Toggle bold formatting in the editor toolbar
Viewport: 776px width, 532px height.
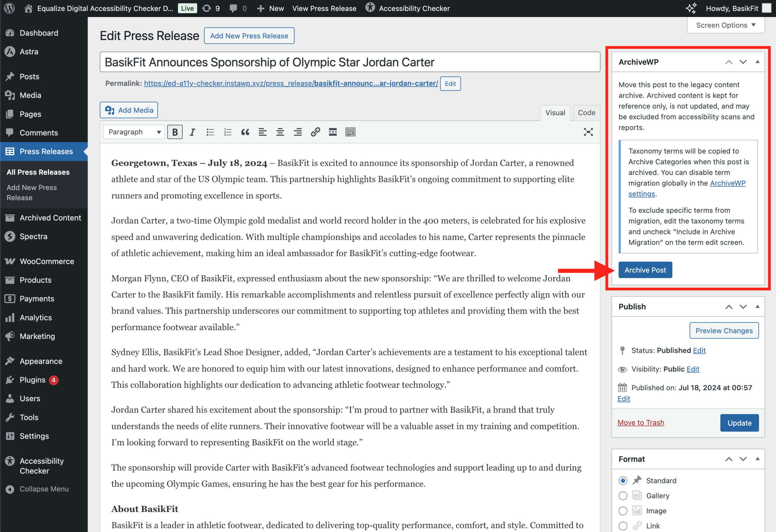click(x=175, y=132)
